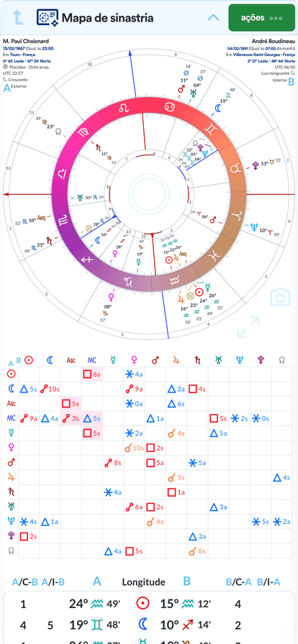Select the Mars row header icon

click(12, 462)
